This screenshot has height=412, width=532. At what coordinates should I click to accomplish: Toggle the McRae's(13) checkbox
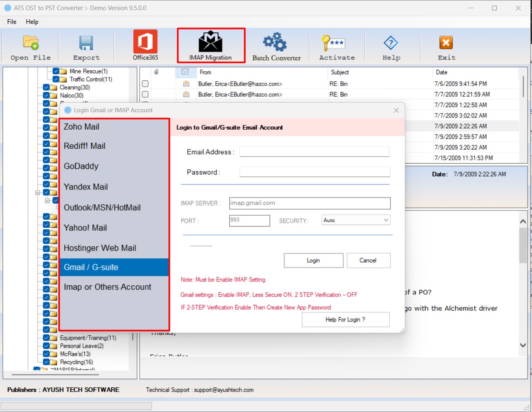click(x=46, y=354)
